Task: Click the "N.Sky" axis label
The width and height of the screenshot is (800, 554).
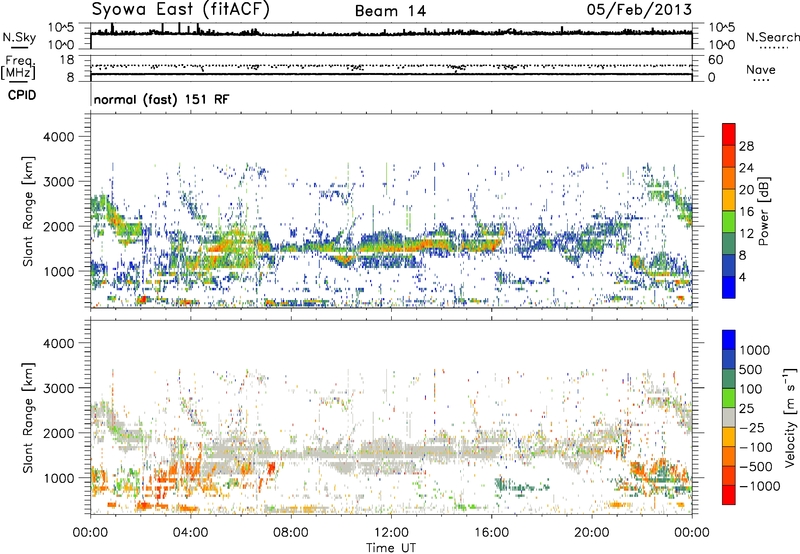Action: pyautogui.click(x=19, y=37)
